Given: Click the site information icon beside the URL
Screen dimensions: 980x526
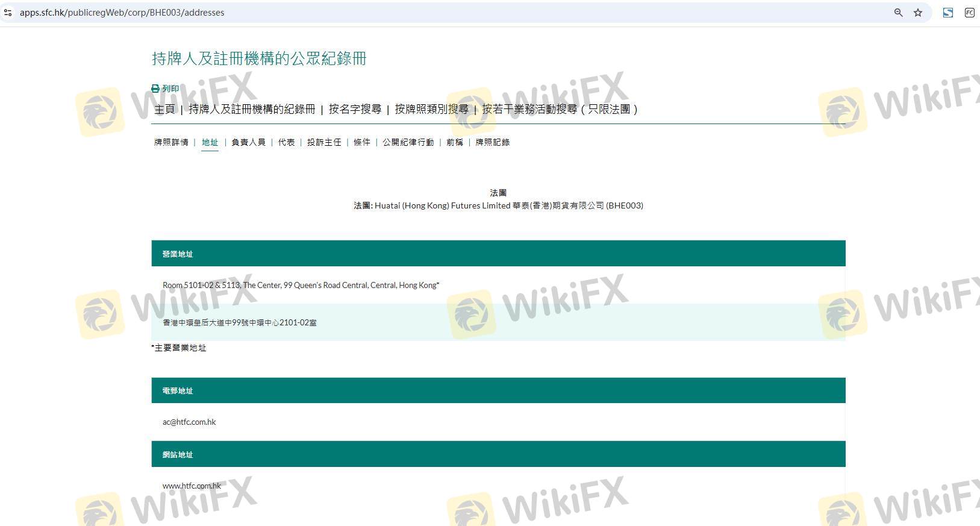Looking at the screenshot, I should 8,13.
